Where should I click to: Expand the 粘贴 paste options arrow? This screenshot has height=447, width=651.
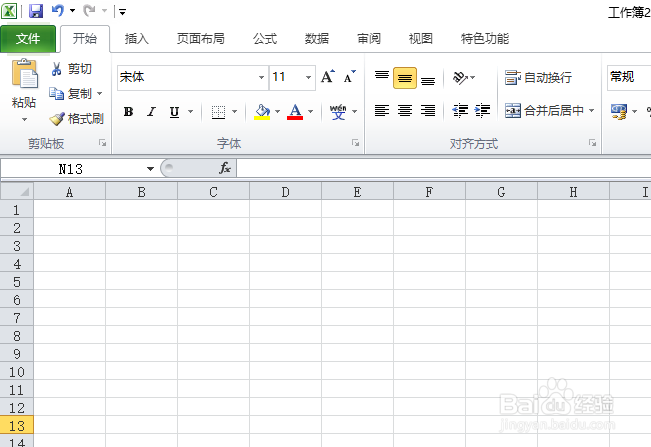24,120
